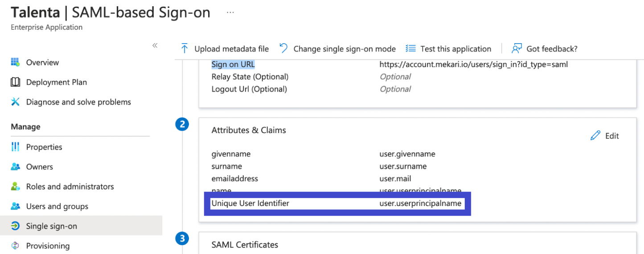
Task: Click the Roles and administrators icon
Action: [x=16, y=186]
